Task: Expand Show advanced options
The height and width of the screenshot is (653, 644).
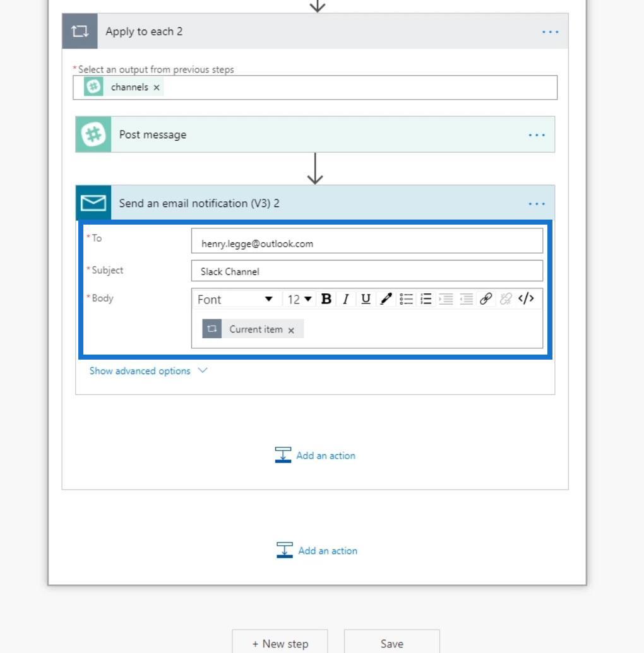Action: (x=148, y=370)
